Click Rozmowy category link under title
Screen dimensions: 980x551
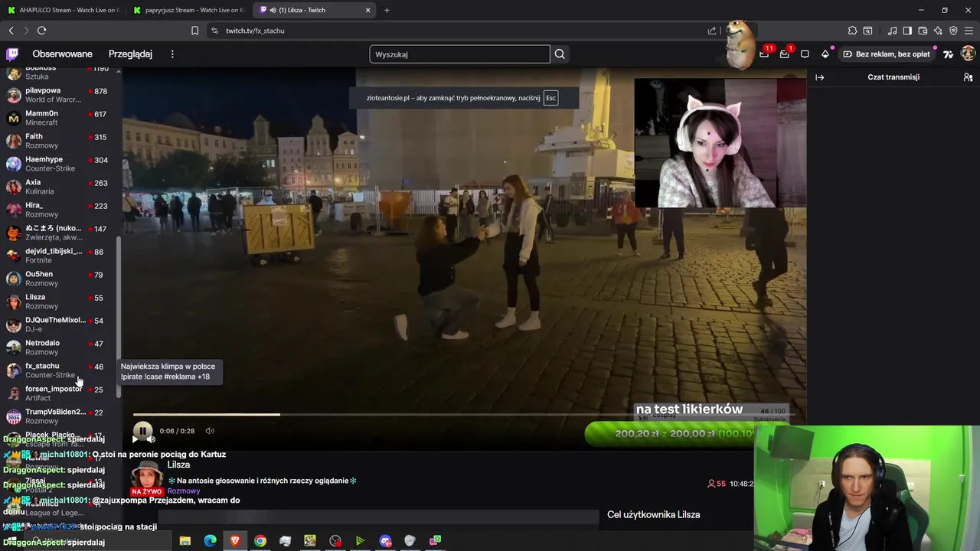coord(184,491)
